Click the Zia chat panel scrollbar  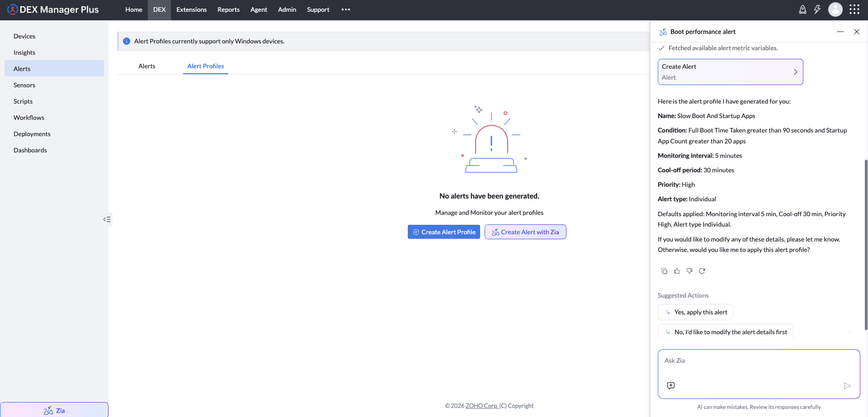866,244
